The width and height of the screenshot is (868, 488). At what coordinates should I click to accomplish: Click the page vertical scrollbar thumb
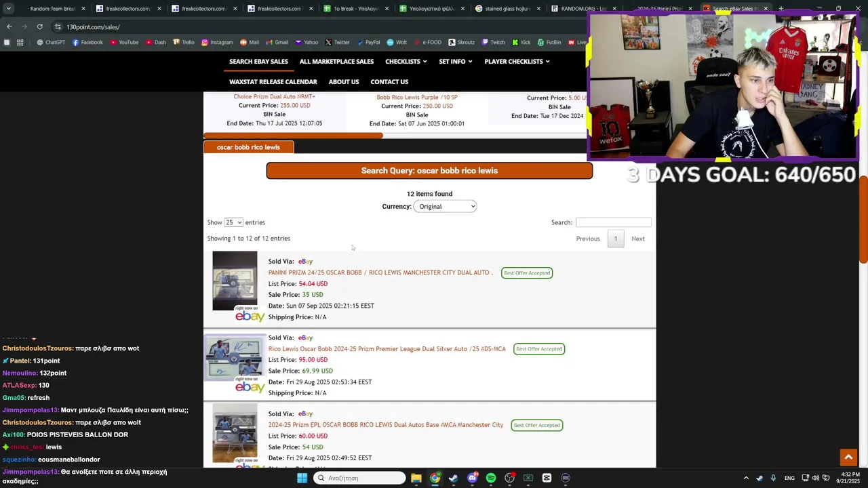pyautogui.click(x=863, y=220)
